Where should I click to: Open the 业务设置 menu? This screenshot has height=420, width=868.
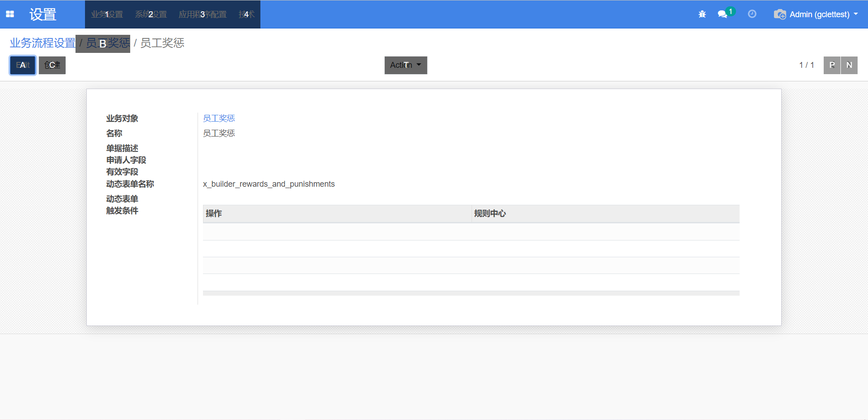click(107, 14)
